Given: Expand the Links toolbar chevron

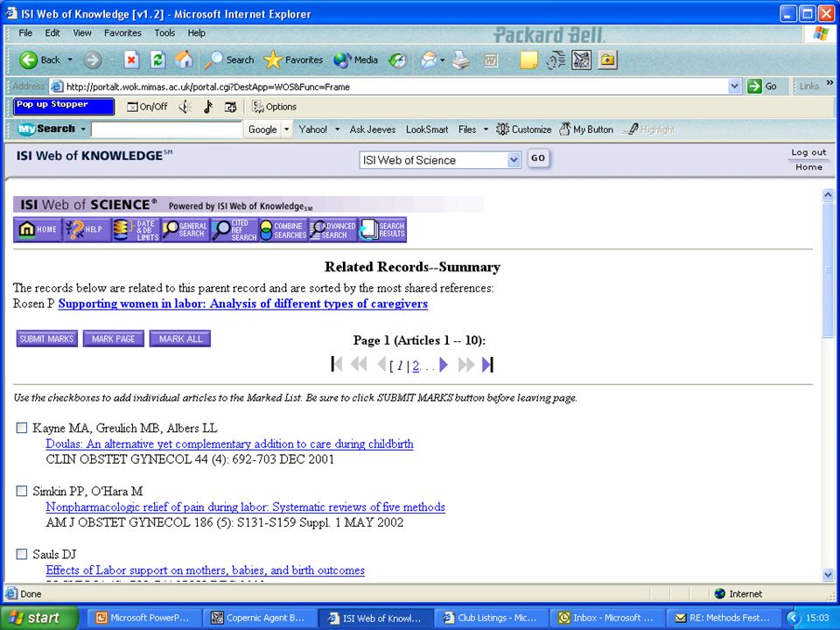Looking at the screenshot, I should click(829, 83).
